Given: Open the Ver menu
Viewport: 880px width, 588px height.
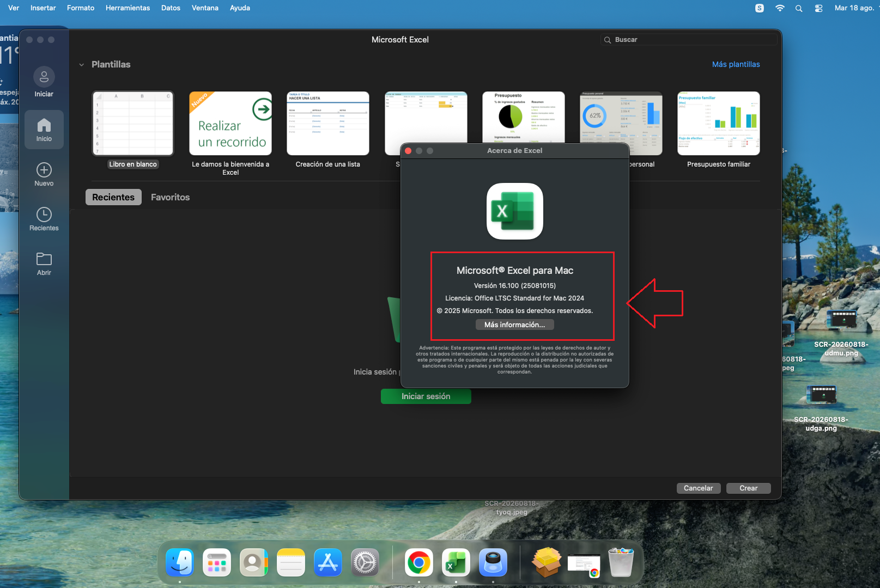Looking at the screenshot, I should pos(14,8).
